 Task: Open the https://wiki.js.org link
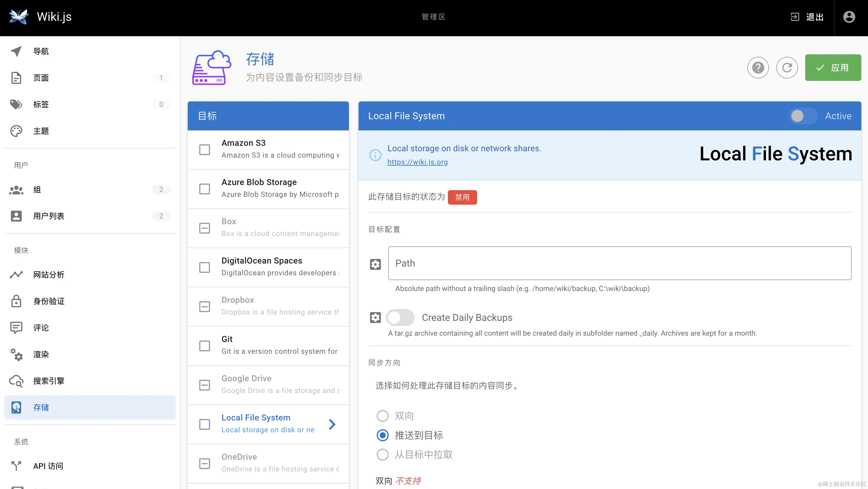tap(417, 162)
